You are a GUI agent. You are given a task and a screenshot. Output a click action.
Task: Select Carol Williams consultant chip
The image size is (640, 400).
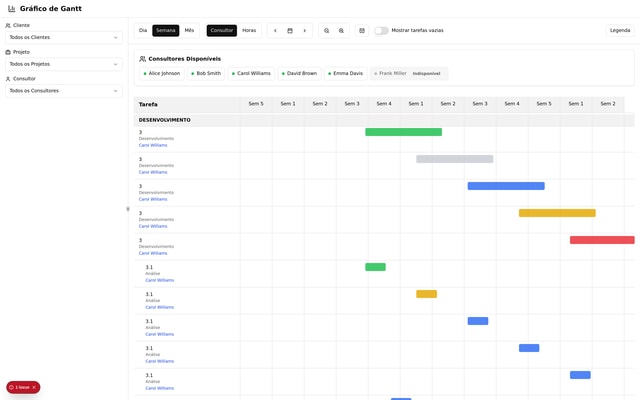coord(251,73)
